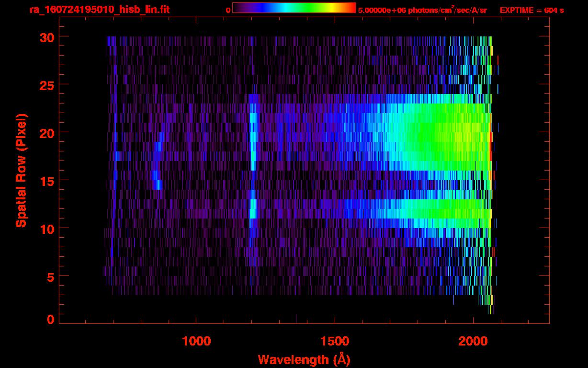Click the Spatial Row (Pixel) axis title
588x368 pixels.
click(x=21, y=170)
